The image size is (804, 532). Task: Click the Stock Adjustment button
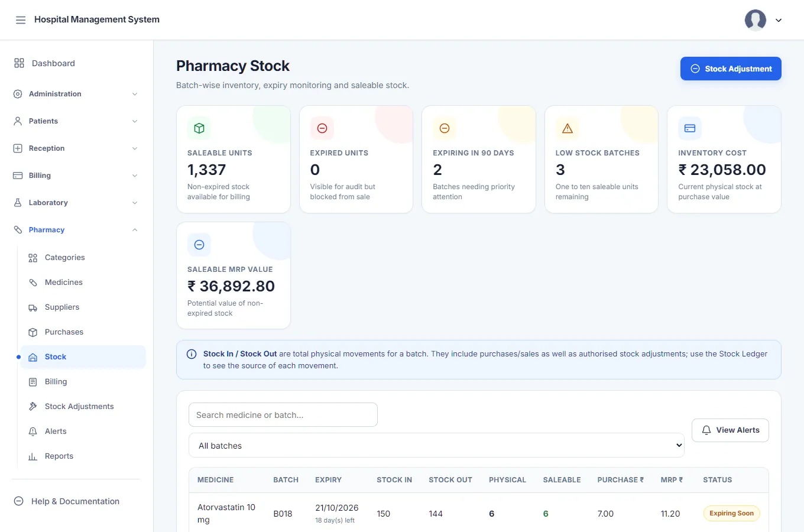click(731, 69)
